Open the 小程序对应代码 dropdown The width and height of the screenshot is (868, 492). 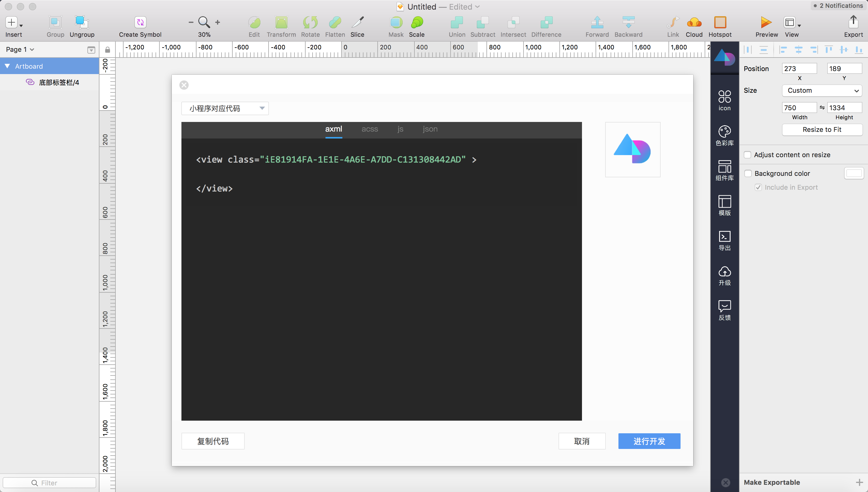tap(225, 108)
